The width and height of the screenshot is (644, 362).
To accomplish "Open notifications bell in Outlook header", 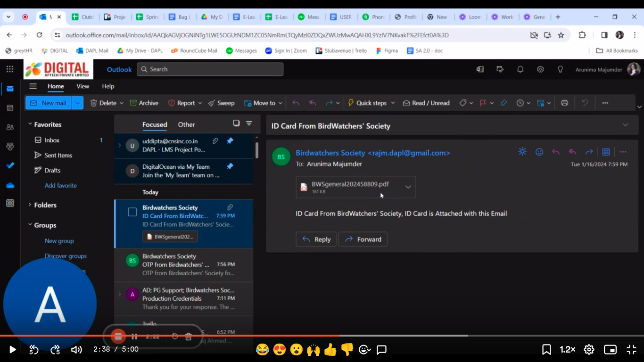I will (520, 69).
